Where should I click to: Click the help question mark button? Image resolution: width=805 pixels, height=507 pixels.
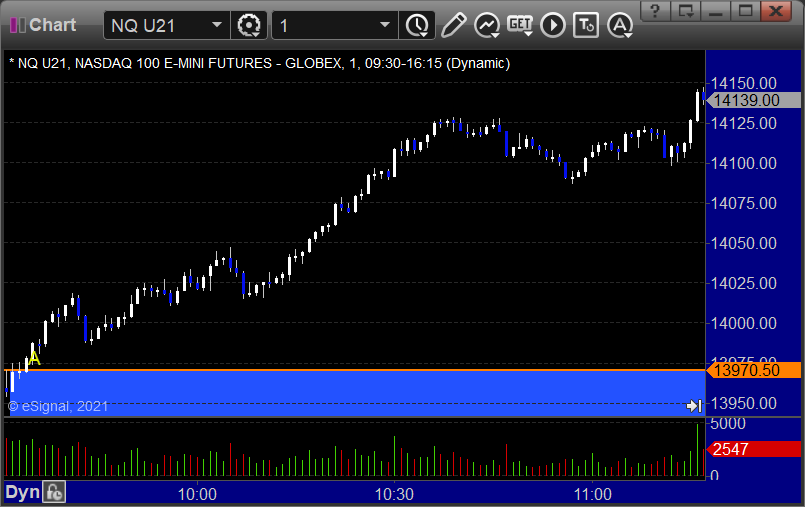655,11
